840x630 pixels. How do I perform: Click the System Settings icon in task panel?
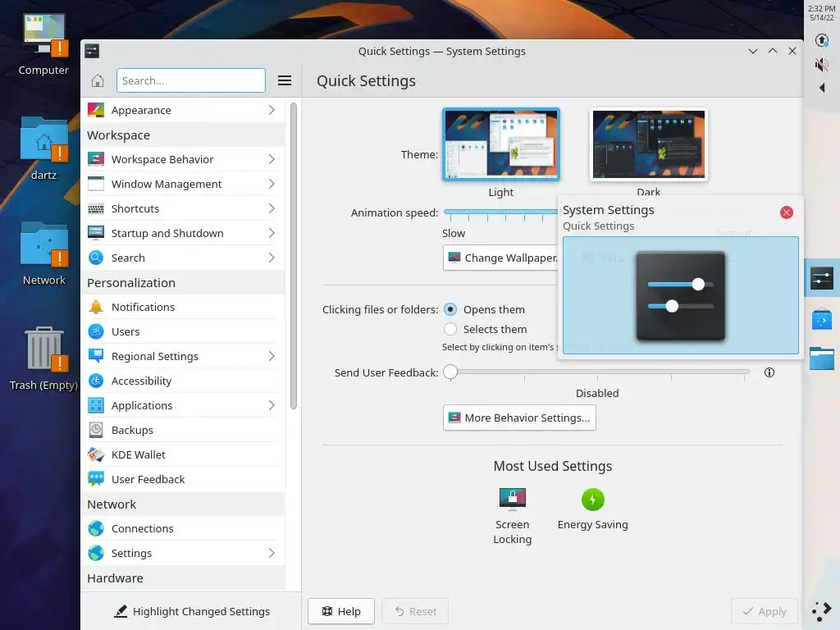click(822, 278)
